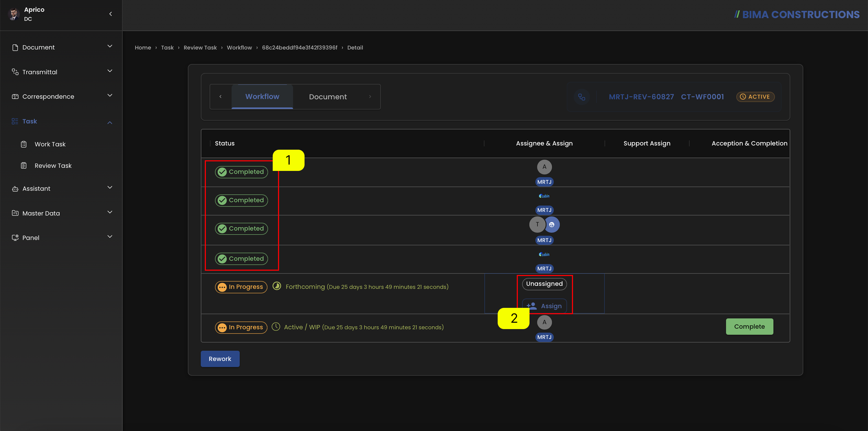868x431 pixels.
Task: Expand the Transmittal chevron
Action: pyautogui.click(x=110, y=71)
